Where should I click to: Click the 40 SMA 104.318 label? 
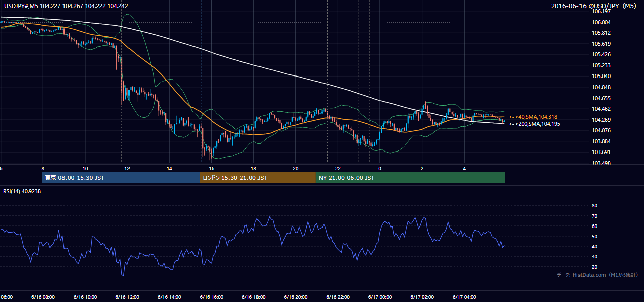(534, 117)
